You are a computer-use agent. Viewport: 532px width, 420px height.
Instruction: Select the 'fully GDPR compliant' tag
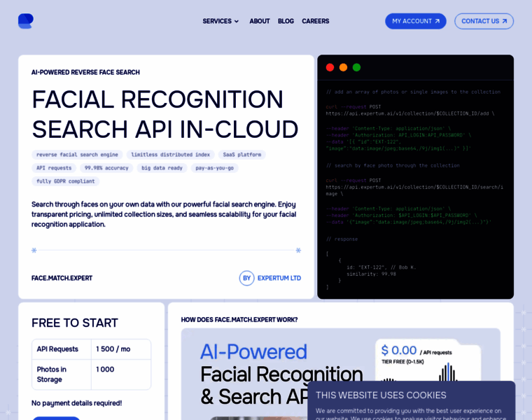(x=66, y=181)
